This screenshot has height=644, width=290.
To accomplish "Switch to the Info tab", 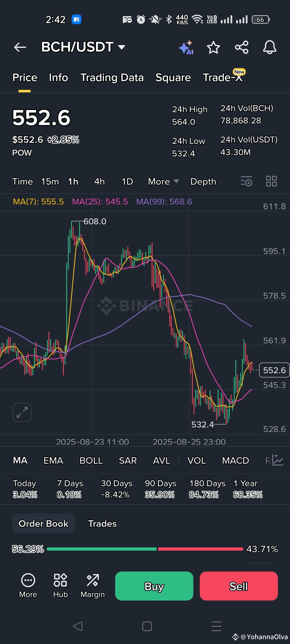I will (x=59, y=78).
